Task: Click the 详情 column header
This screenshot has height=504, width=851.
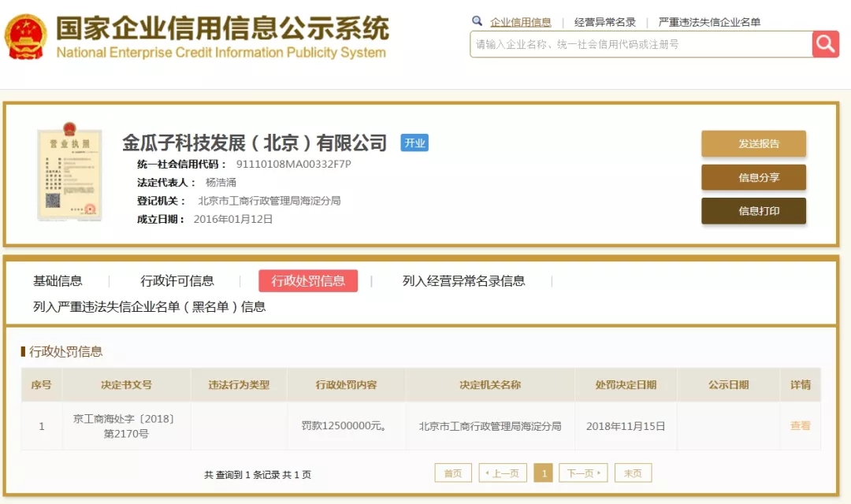Action: pos(801,384)
